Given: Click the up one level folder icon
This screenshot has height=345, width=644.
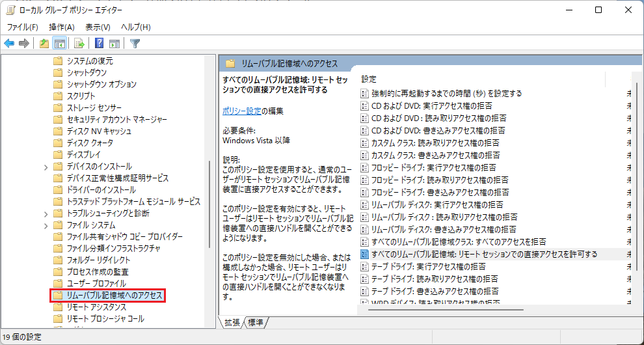Looking at the screenshot, I should tap(44, 44).
